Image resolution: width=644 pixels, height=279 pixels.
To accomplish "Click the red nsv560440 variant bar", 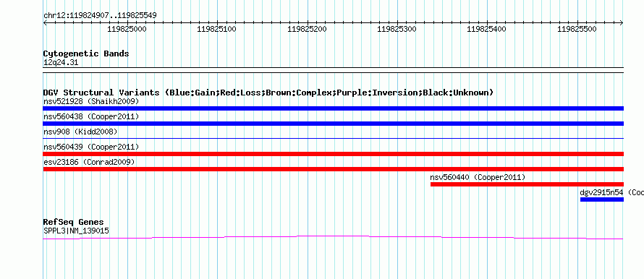I will (527, 184).
